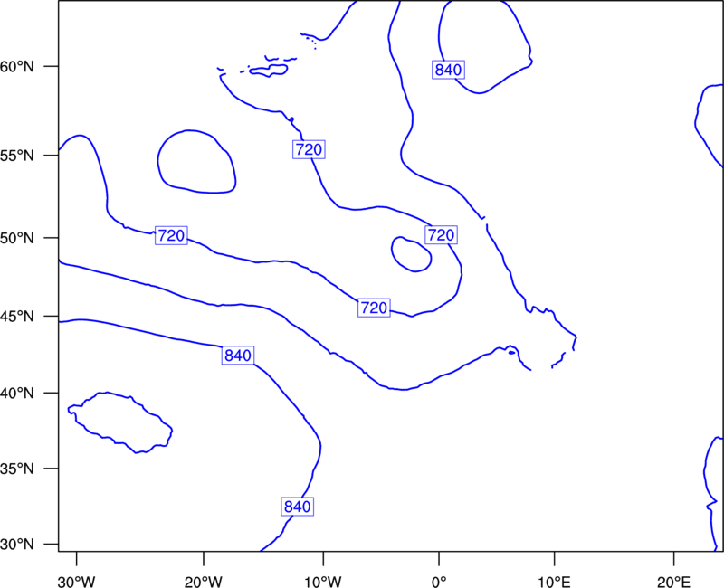Image resolution: width=724 pixels, height=588 pixels.
Task: Select the 840 contour label at 43°N latitude
Action: 238,356
